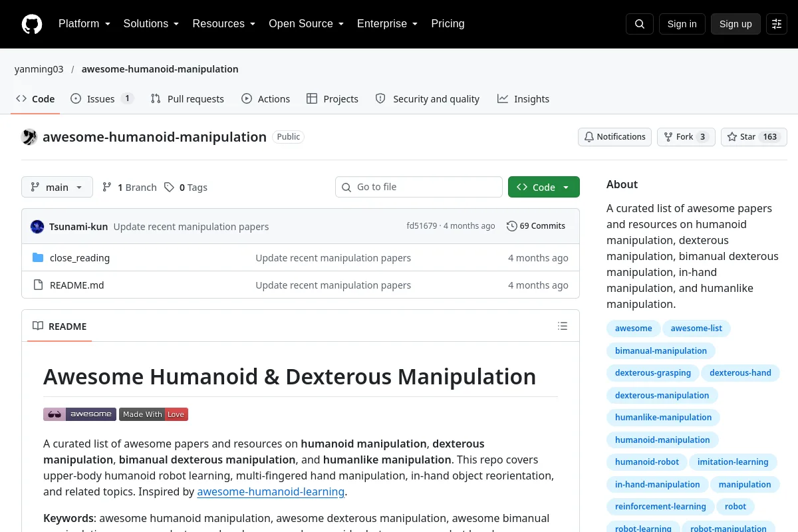Viewport: 798px width, 532px height.
Task: Open the Tsunami-kun author link
Action: pos(78,227)
